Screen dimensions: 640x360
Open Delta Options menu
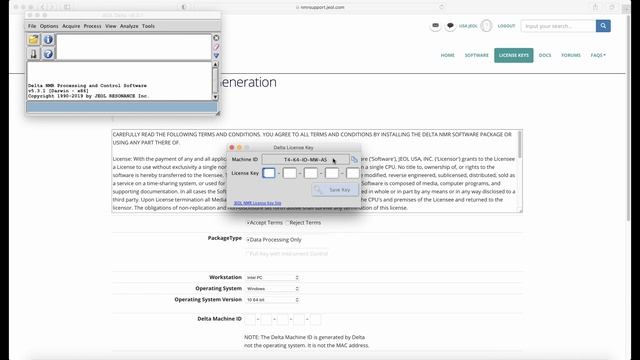[49, 26]
